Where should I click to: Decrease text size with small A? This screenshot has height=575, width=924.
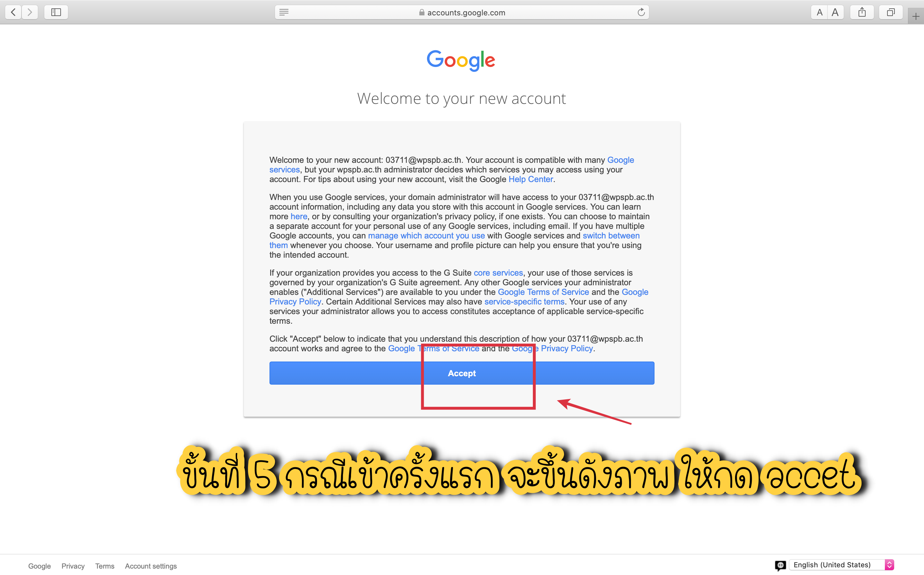819,12
